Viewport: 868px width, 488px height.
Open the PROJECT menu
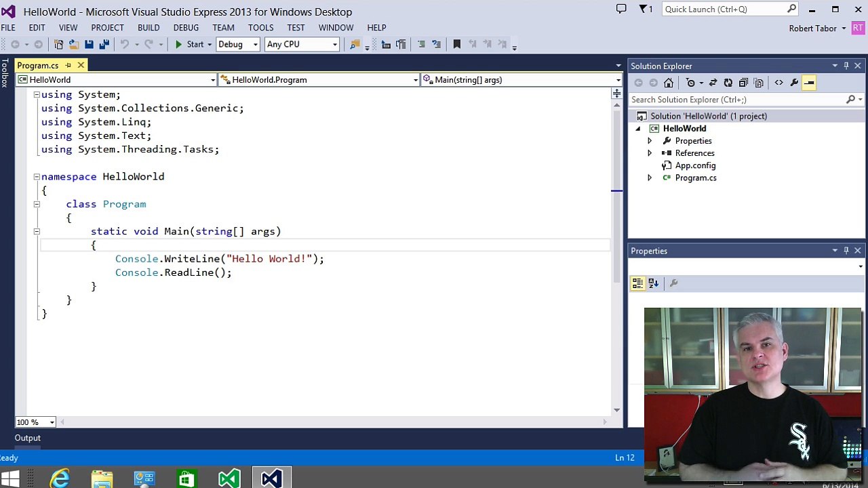tap(108, 28)
